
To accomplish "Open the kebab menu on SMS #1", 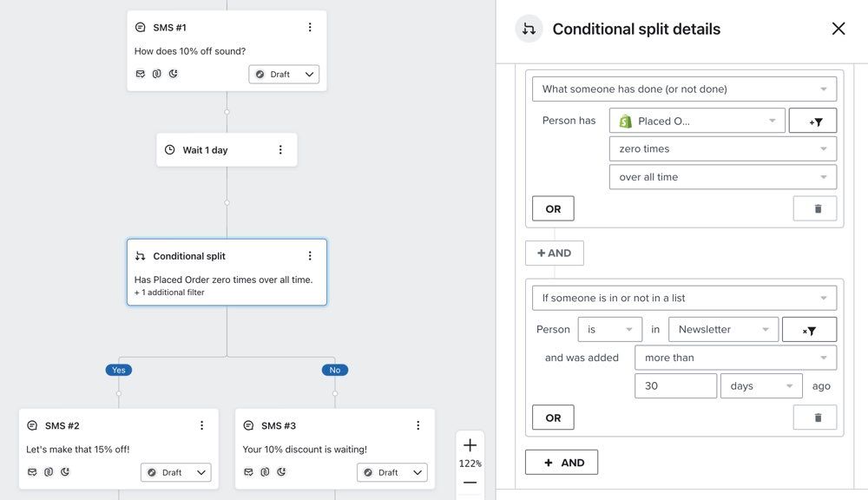I will (x=310, y=27).
